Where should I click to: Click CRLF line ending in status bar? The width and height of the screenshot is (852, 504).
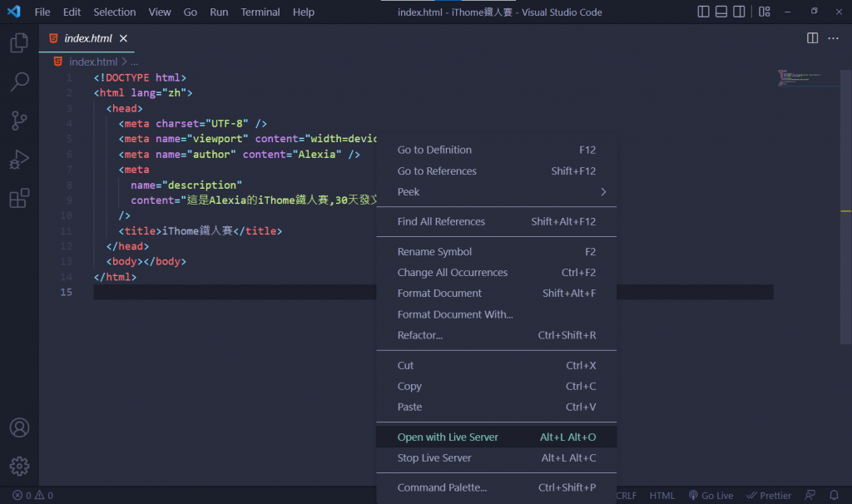[x=627, y=496]
